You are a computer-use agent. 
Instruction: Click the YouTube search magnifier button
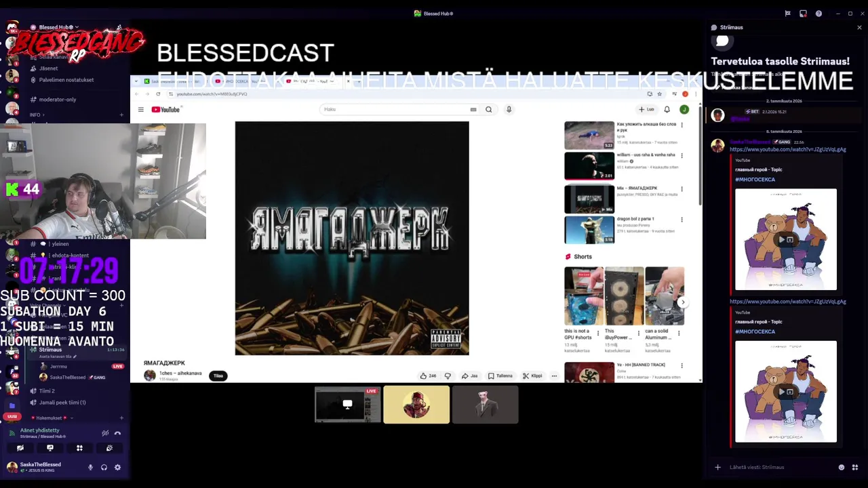coord(488,109)
